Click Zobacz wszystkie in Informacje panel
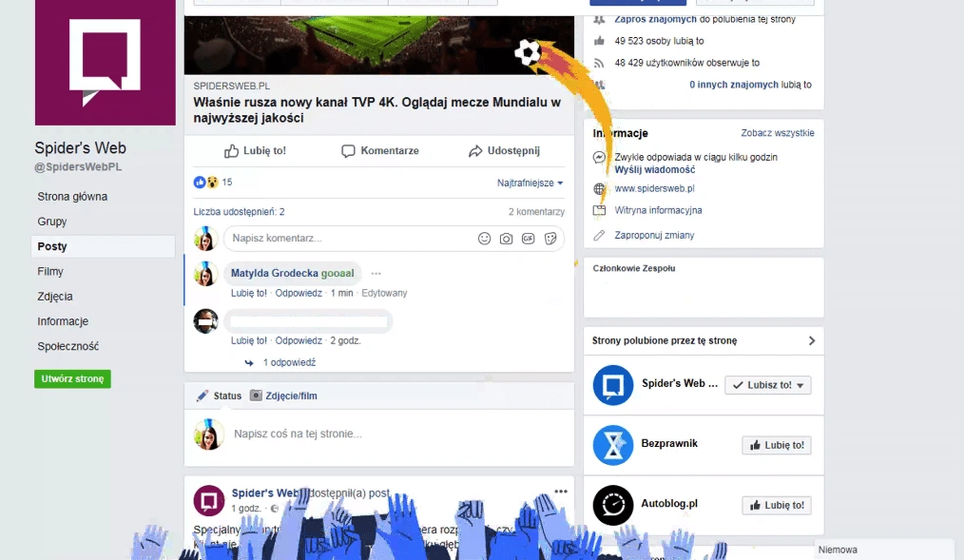964x560 pixels. click(x=777, y=133)
